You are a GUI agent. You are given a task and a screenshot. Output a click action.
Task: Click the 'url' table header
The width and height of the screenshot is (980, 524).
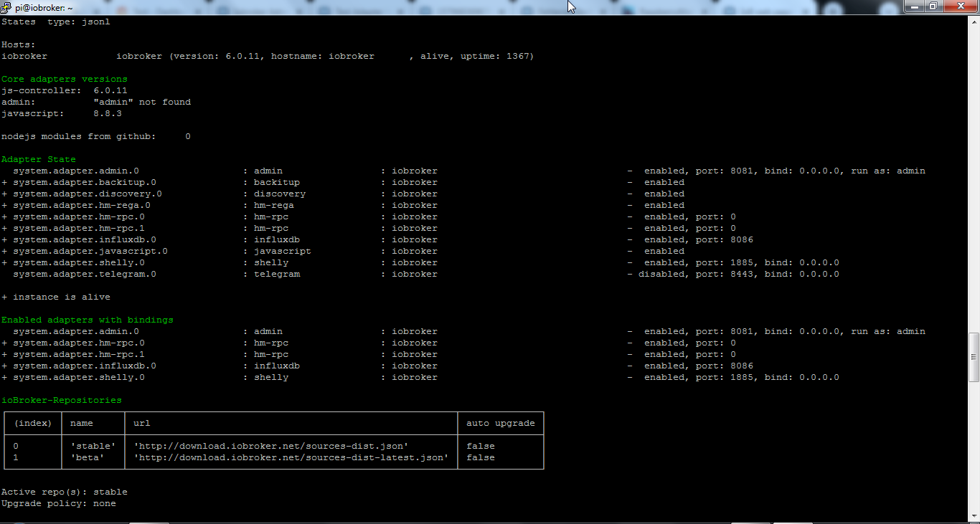point(142,423)
